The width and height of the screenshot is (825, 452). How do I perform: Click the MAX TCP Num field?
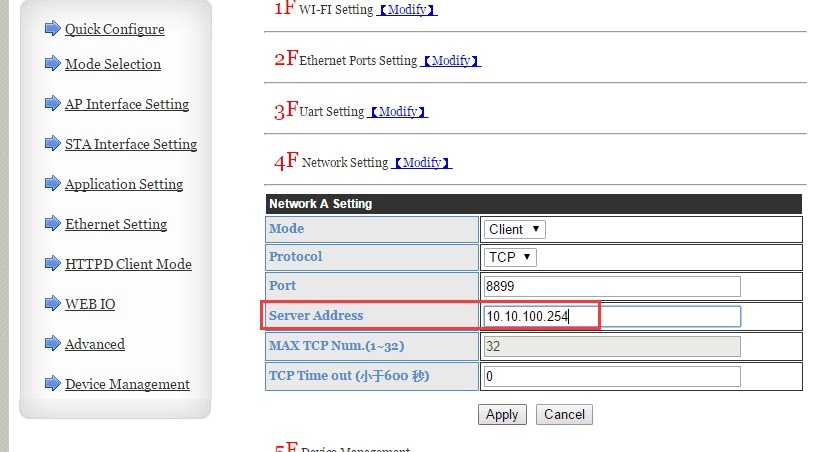(x=612, y=346)
